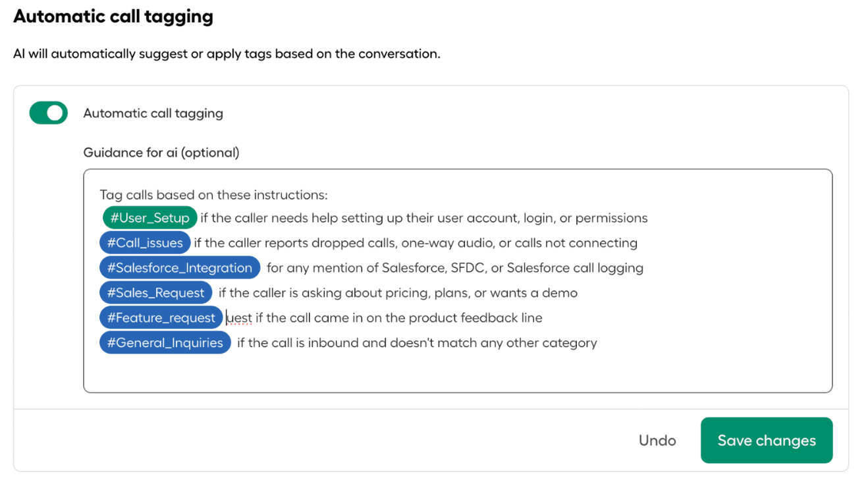Viewport: 868px width, 482px height.
Task: Click Undo to revert changes
Action: (x=657, y=440)
